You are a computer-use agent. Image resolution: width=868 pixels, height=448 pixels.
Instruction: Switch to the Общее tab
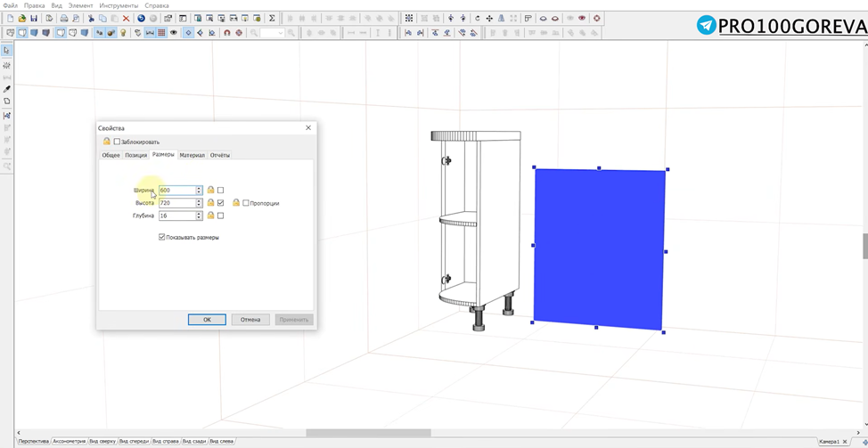pos(111,155)
